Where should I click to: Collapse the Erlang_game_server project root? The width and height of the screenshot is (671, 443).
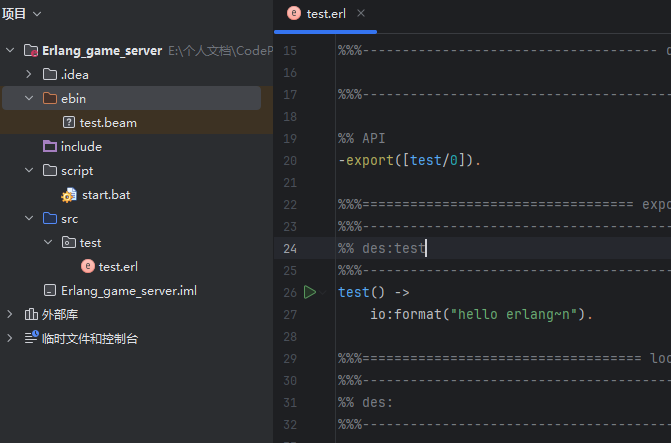click(x=10, y=50)
